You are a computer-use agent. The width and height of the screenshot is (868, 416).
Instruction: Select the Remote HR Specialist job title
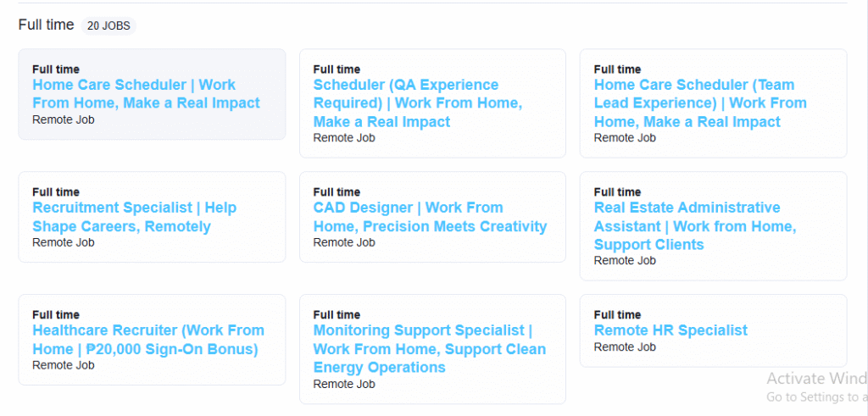(x=670, y=330)
